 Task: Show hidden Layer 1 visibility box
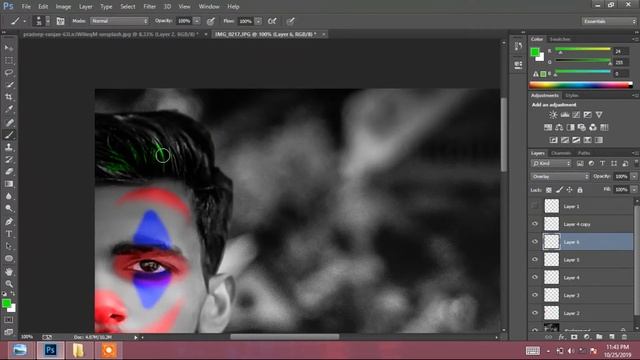(535, 206)
